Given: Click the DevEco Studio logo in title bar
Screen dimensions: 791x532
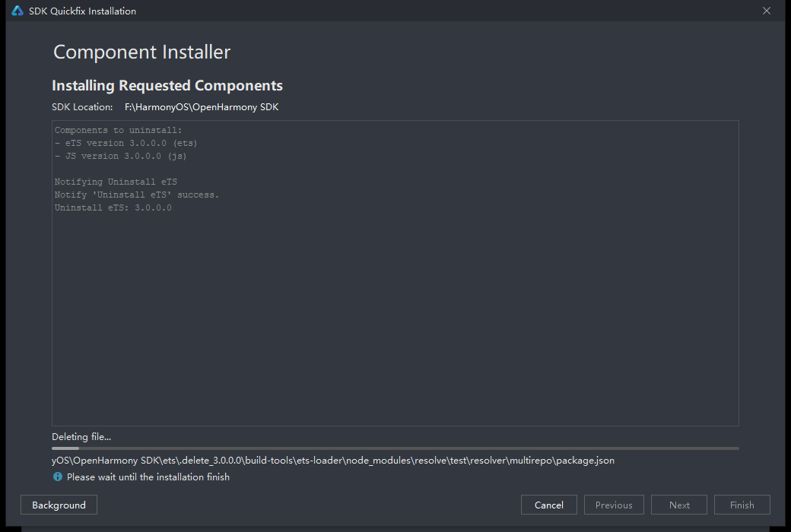Looking at the screenshot, I should (x=17, y=11).
